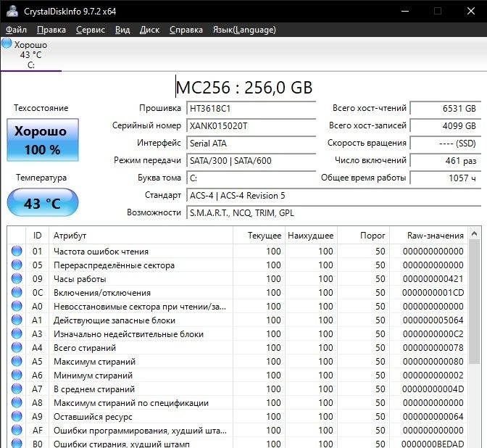The width and height of the screenshot is (487, 448).
Task: Click the Порог column header
Action: coord(363,236)
